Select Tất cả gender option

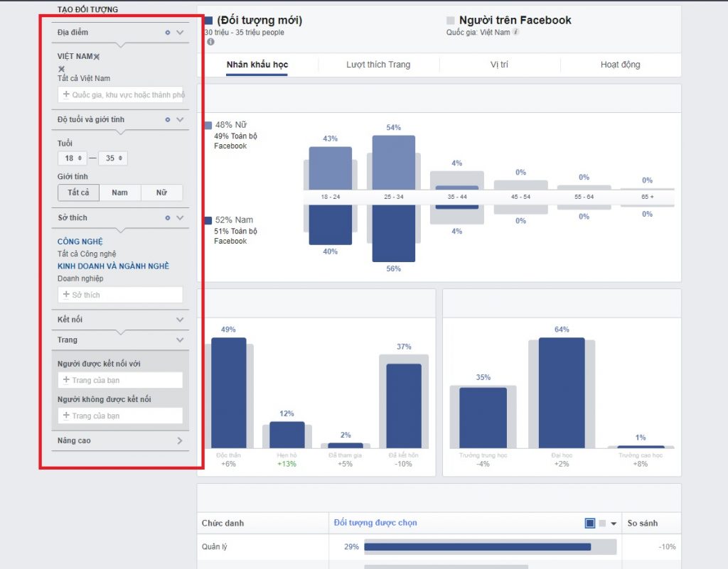[x=78, y=193]
